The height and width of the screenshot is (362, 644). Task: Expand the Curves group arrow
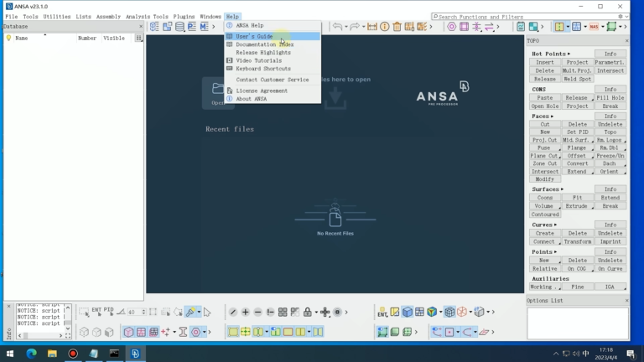555,225
